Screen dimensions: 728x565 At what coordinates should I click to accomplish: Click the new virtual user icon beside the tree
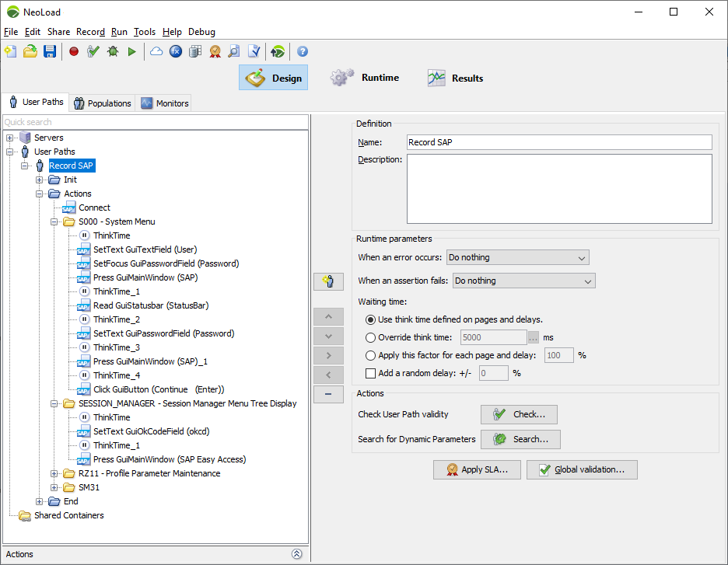coord(328,281)
